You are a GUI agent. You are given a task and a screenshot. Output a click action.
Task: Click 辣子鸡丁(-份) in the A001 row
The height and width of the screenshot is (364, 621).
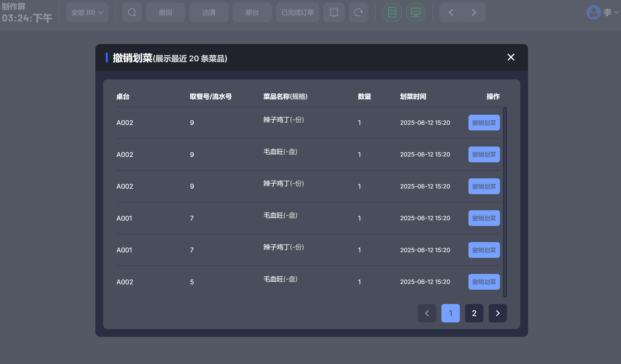[284, 247]
